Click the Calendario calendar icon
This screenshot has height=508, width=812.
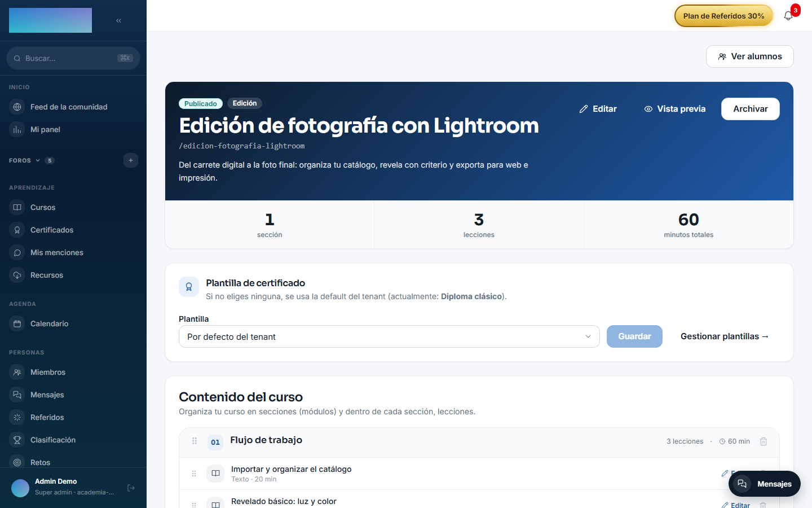coord(17,323)
